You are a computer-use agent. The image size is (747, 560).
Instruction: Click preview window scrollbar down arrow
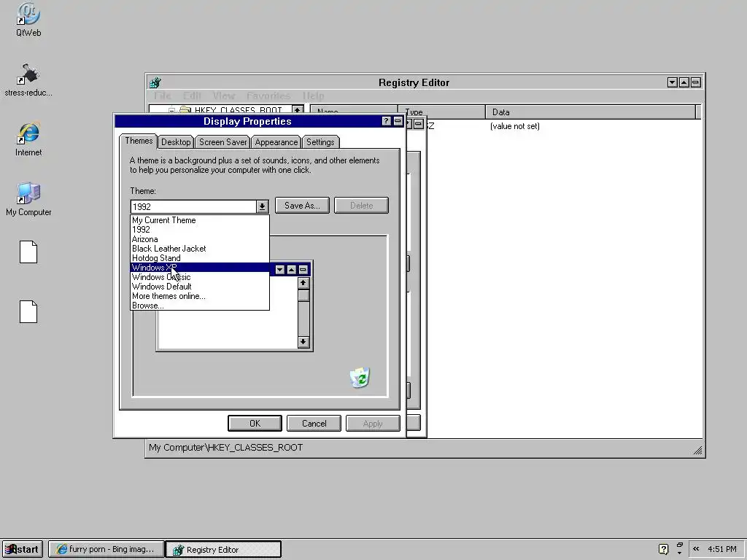pos(303,342)
